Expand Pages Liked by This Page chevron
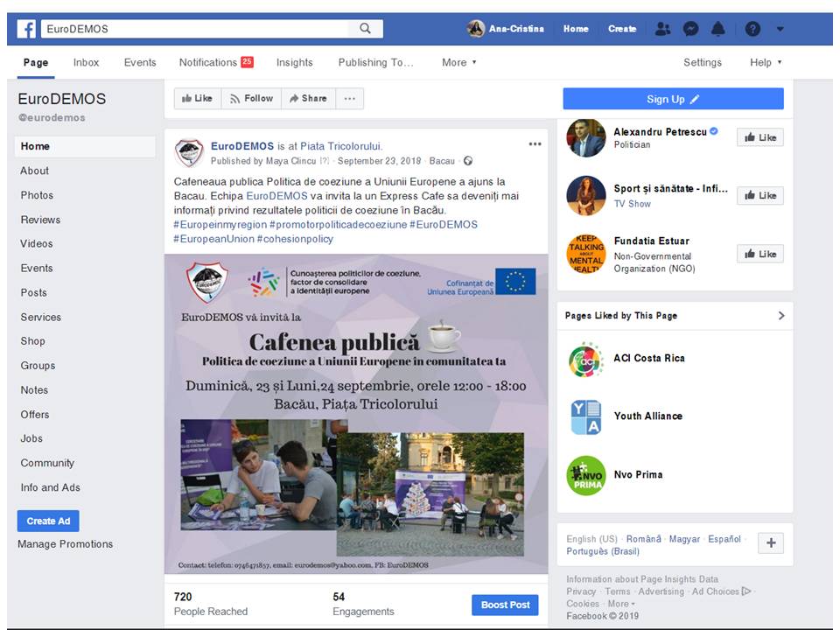This screenshot has width=840, height=630. point(781,316)
